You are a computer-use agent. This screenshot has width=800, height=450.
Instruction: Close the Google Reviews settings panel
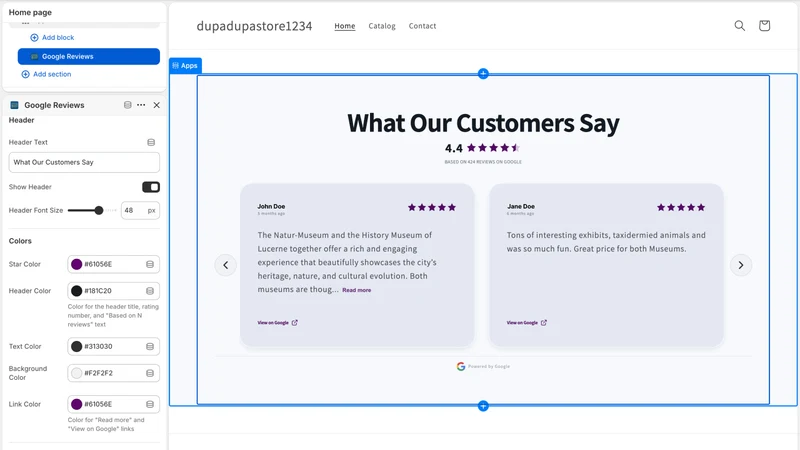pos(157,105)
